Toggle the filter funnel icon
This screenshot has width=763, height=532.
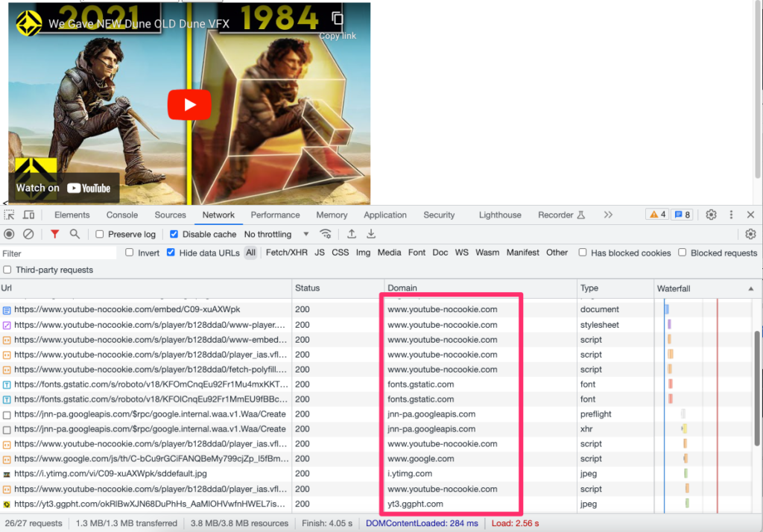pos(55,234)
